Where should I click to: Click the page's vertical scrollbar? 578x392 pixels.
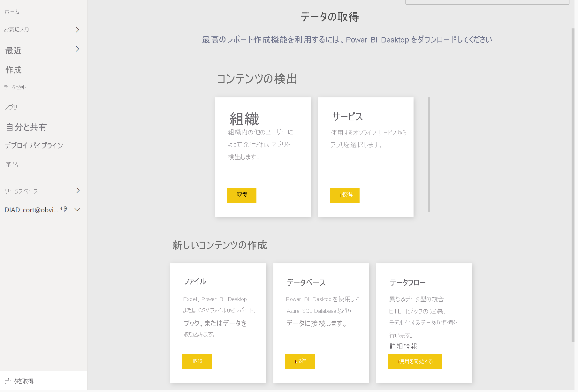(x=573, y=185)
